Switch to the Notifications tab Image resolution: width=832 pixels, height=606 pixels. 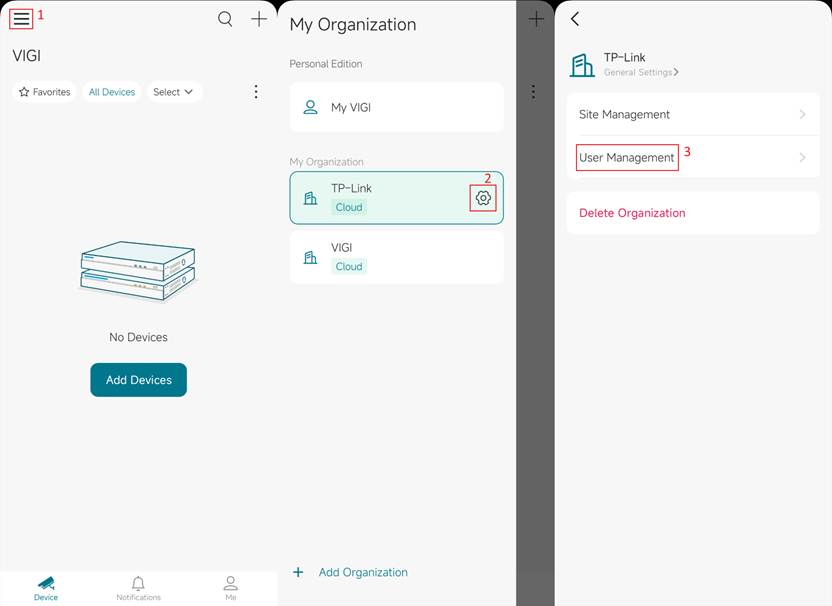tap(138, 588)
